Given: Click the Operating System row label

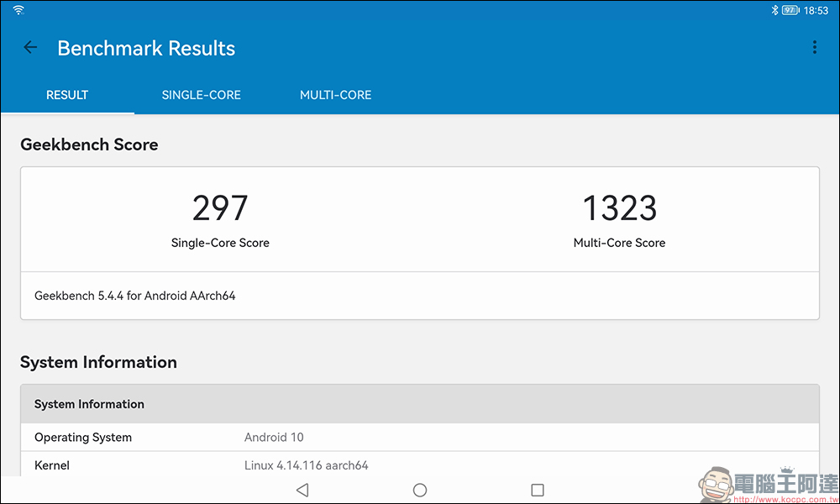Looking at the screenshot, I should pyautogui.click(x=83, y=437).
